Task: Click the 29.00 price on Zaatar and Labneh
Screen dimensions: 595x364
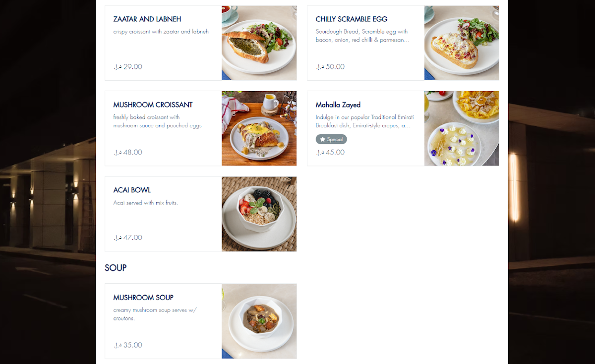Action: point(128,67)
